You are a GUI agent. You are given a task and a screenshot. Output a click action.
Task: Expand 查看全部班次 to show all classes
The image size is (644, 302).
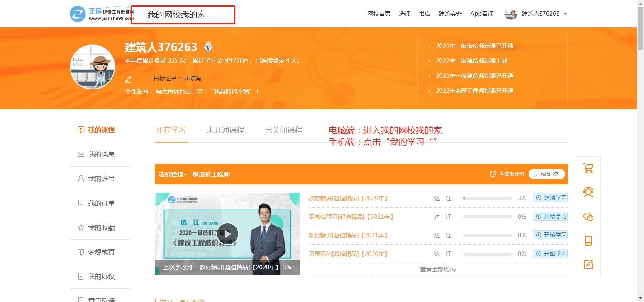click(x=438, y=269)
